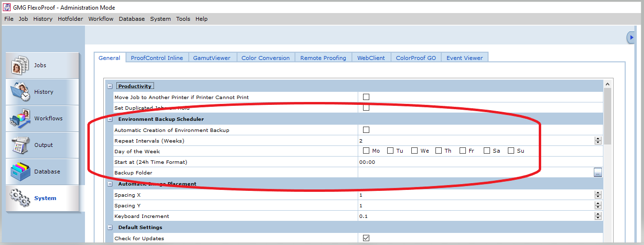Adjust Keyboard Increment stepper
This screenshot has height=245, width=644.
point(598,216)
